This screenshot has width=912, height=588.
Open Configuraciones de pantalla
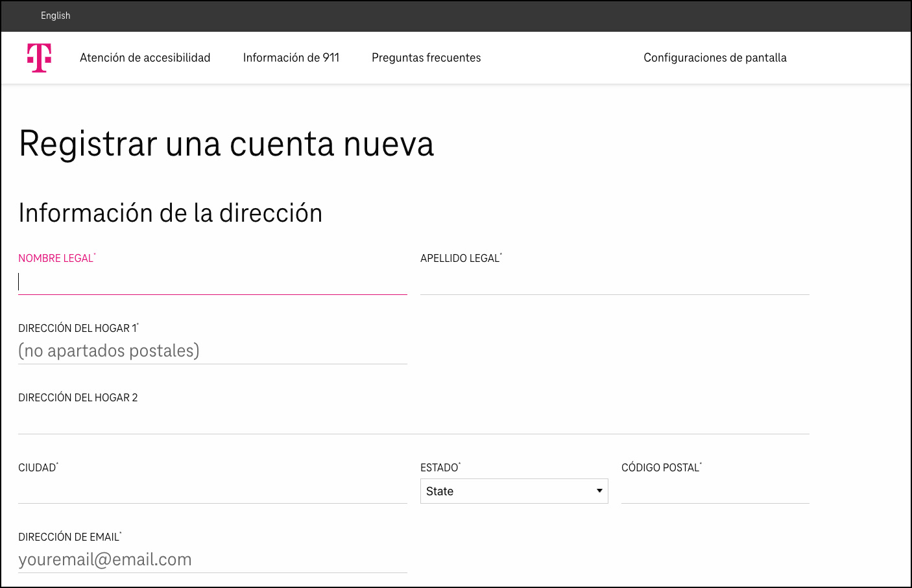(715, 58)
